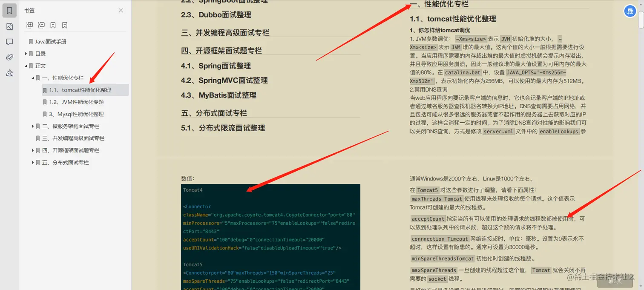Click the 1.1、tomcat性能优化整理 heading in document
Image resolution: width=644 pixels, height=290 pixels.
tap(453, 19)
